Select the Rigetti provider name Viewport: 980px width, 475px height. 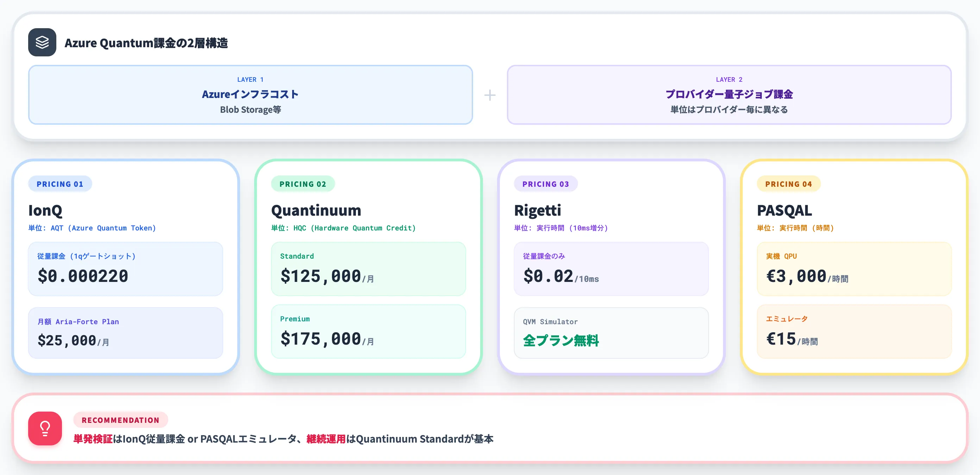pos(538,210)
